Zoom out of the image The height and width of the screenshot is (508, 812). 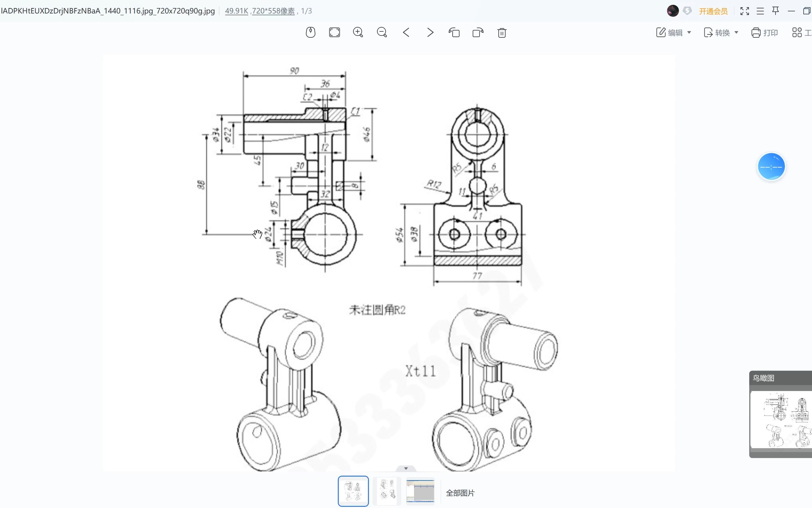(382, 33)
